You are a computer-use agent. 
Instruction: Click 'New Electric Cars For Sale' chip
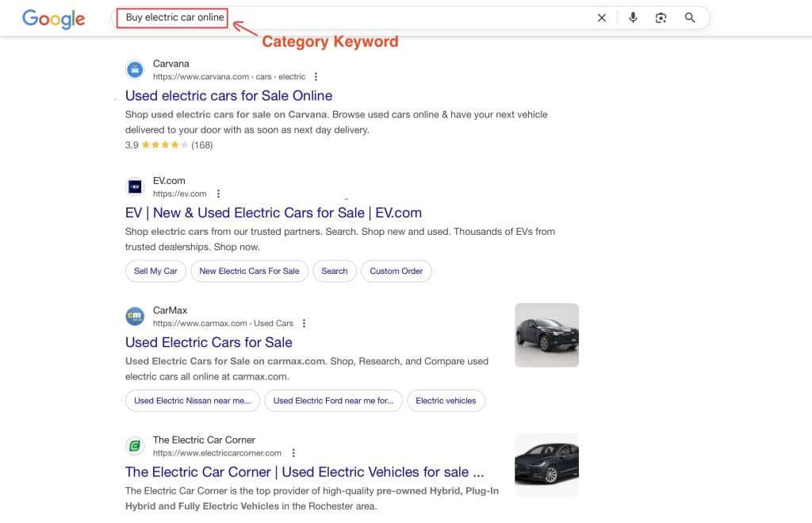pos(250,271)
